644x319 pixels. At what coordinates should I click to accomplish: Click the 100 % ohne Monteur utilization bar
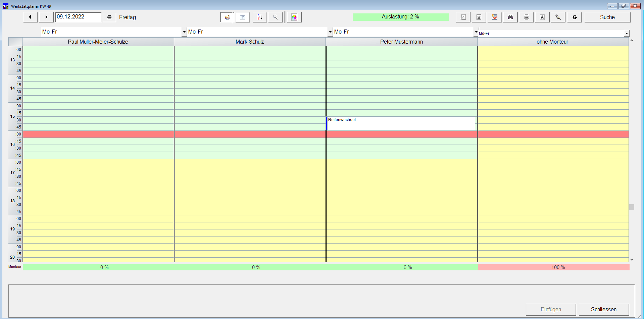[x=553, y=267]
